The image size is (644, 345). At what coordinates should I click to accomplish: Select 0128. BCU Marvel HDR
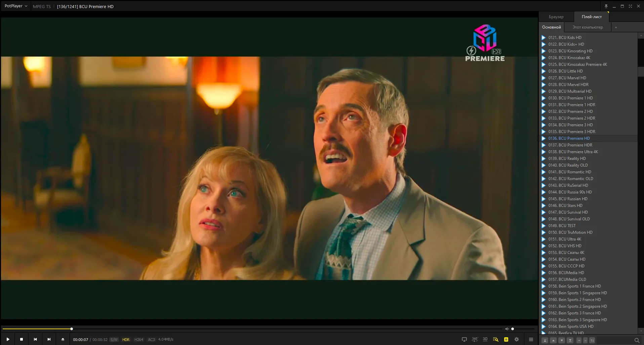point(588,85)
